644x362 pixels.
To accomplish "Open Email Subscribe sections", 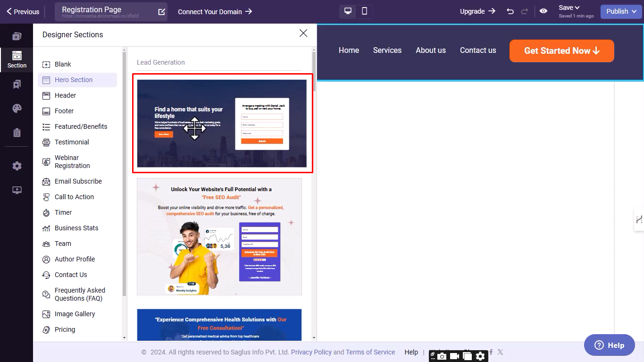I will point(77,181).
